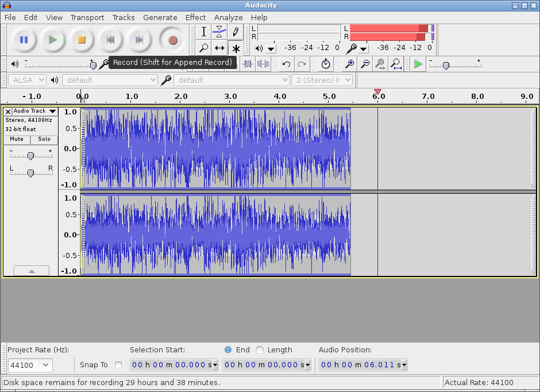Screen dimensions: 540x392
Task: Open the Project Rate dropdown
Action: click(x=30, y=364)
